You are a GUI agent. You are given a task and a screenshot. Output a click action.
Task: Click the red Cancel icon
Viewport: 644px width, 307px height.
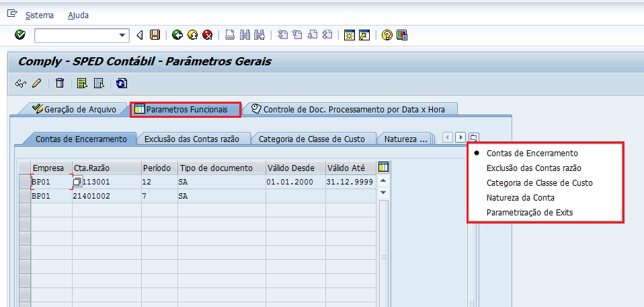click(208, 35)
